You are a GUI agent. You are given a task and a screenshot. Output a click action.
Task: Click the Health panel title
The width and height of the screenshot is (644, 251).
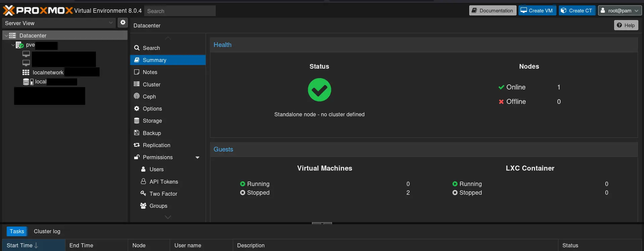pos(222,45)
